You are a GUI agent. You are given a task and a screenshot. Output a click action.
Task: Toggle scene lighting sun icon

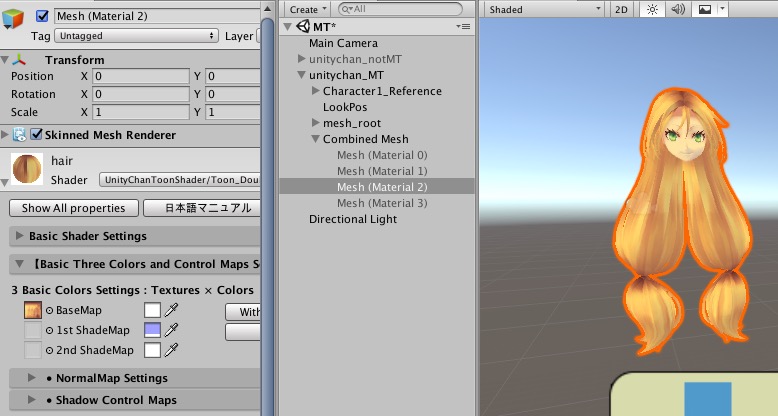pyautogui.click(x=652, y=9)
